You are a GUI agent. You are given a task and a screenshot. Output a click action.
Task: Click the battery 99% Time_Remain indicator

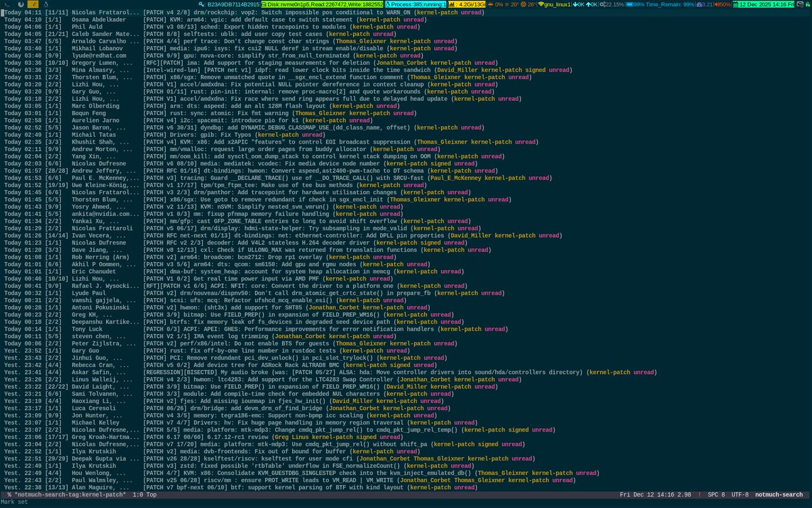(x=660, y=4)
